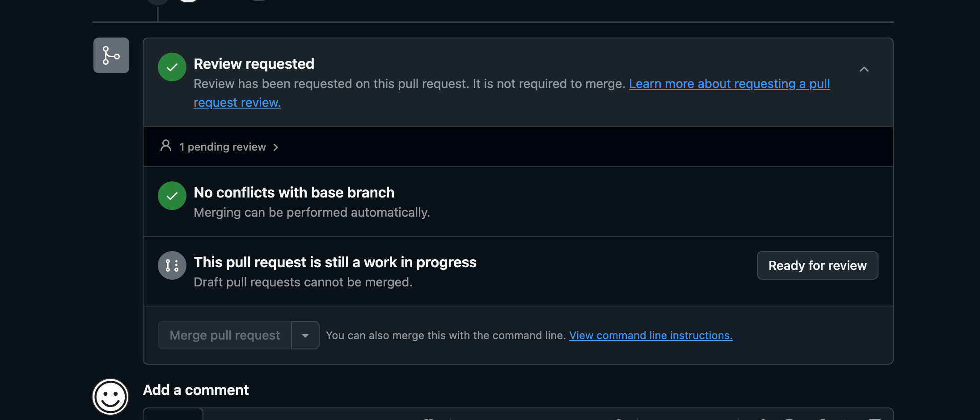980x420 pixels.
Task: Open the View command line instructions link
Action: coord(651,336)
